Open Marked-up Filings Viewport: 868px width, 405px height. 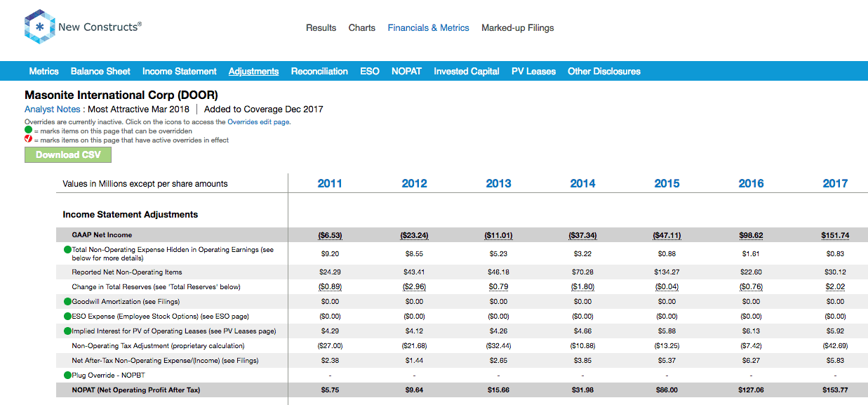click(518, 28)
